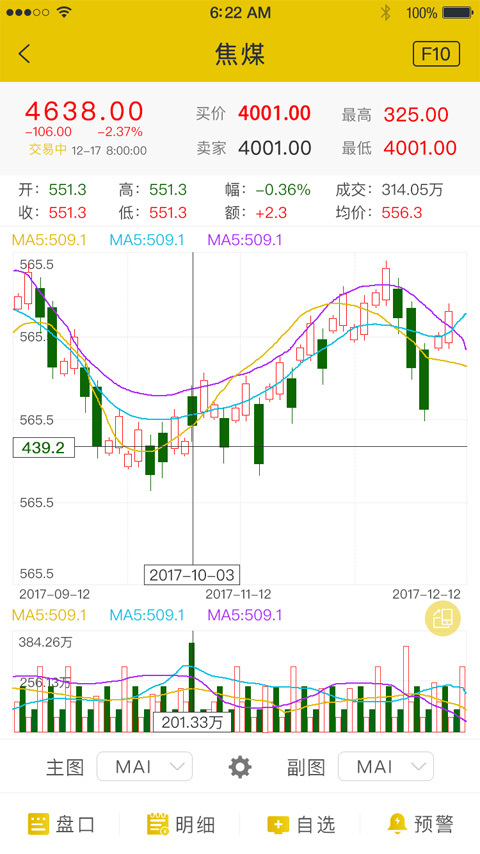Tap the 交易中 trading status
This screenshot has height=854, width=480.
[48, 150]
